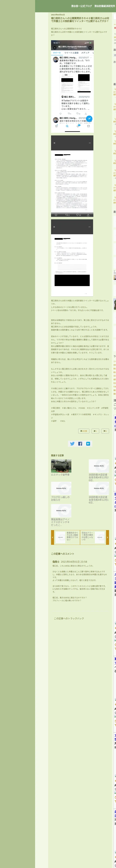
Task: Open the #退学 tag
Action: click(54, 421)
